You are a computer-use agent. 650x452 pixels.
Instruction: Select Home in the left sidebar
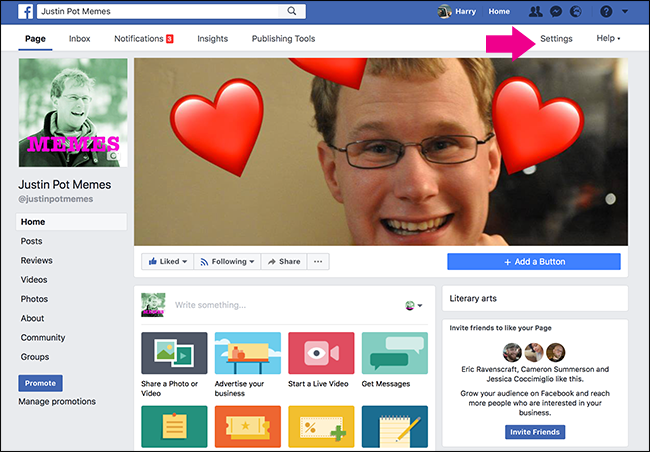tap(71, 222)
